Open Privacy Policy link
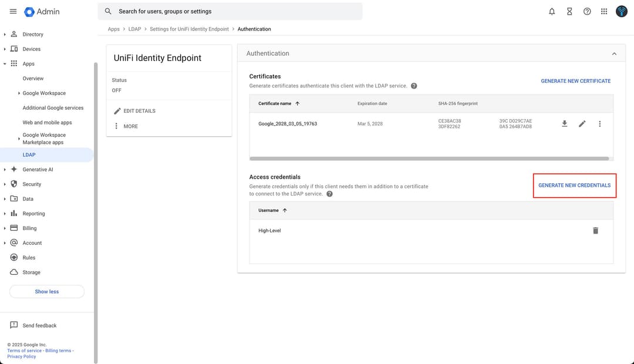Image resolution: width=634 pixels, height=364 pixels. 22,356
